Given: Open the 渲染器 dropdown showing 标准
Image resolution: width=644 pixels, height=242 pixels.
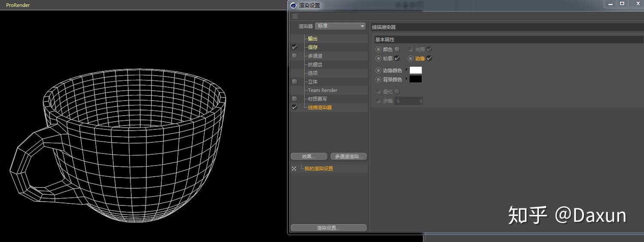Looking at the screenshot, I should [340, 26].
